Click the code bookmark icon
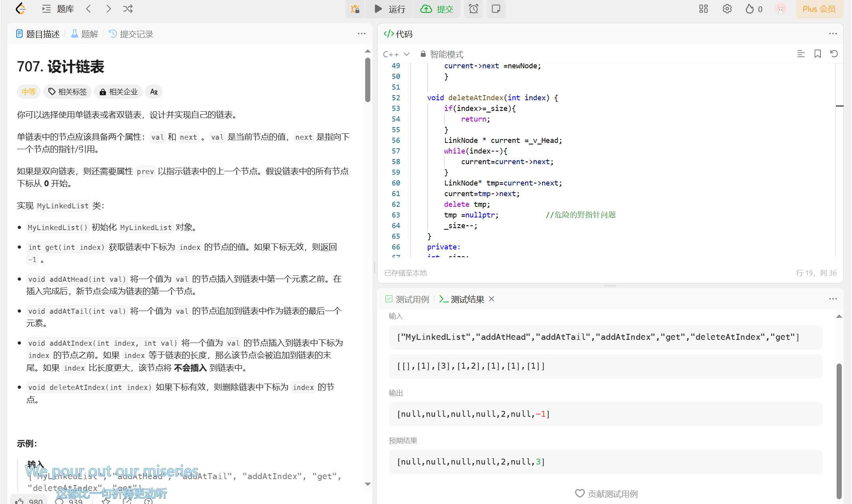852x504 pixels. (x=818, y=54)
